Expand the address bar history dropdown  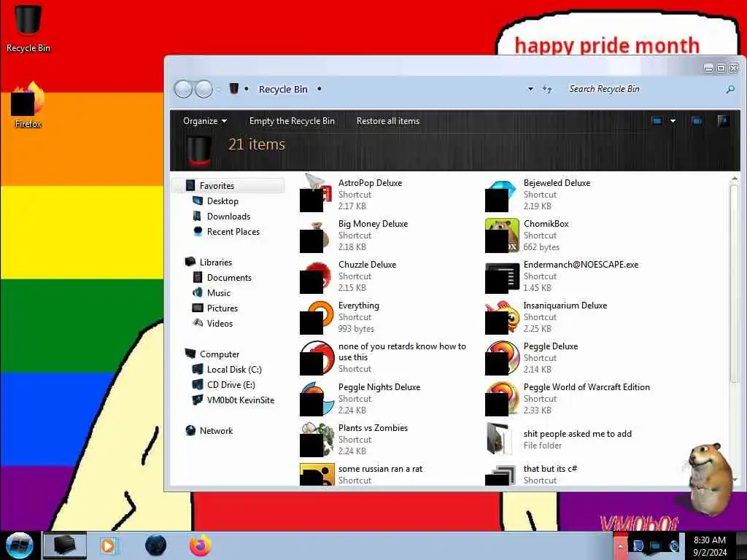click(530, 89)
